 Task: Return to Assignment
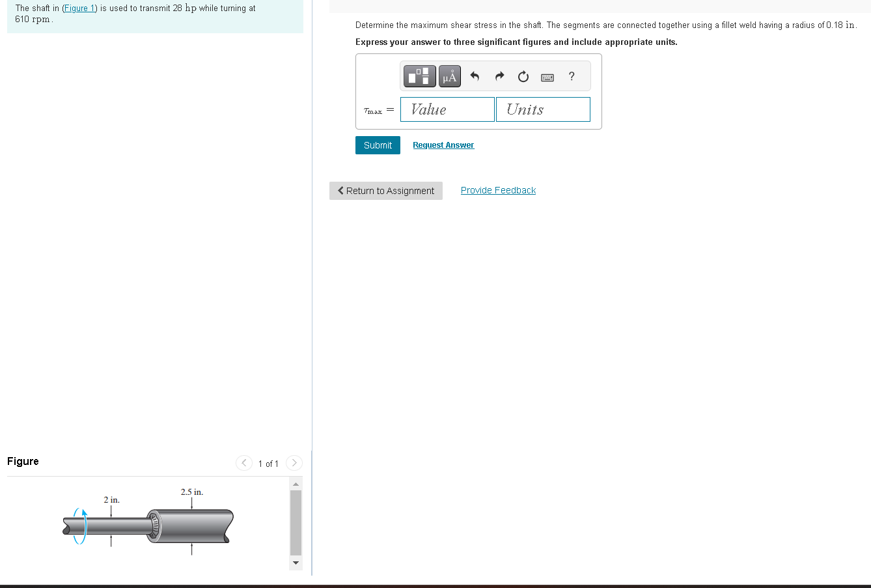pyautogui.click(x=385, y=190)
